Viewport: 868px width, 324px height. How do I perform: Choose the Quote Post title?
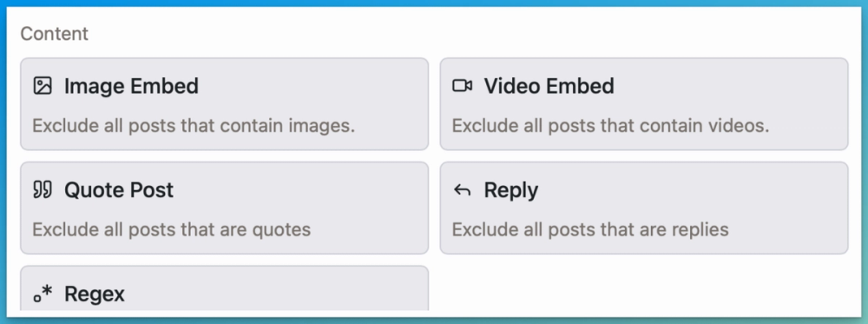(x=119, y=190)
